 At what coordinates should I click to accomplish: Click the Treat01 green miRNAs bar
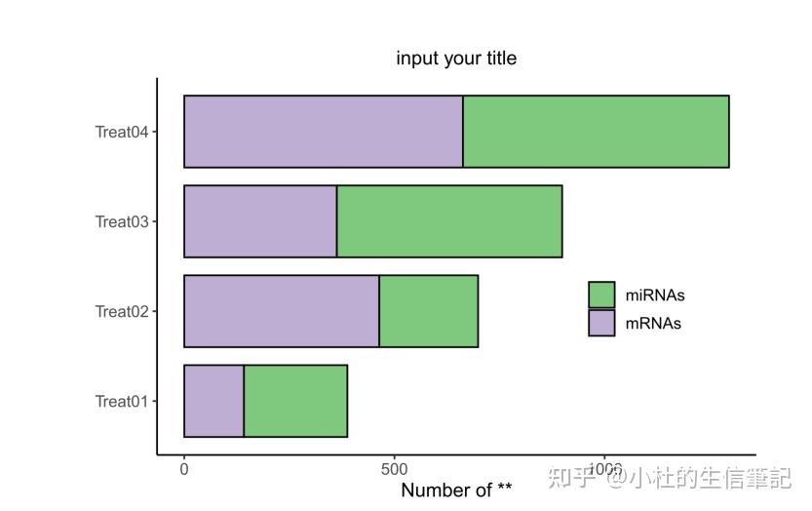click(x=295, y=401)
